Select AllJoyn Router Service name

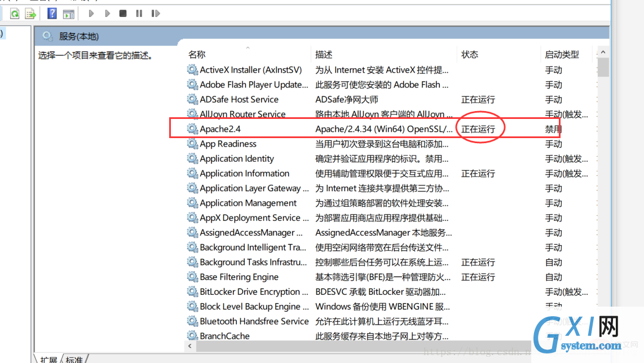coord(242,114)
